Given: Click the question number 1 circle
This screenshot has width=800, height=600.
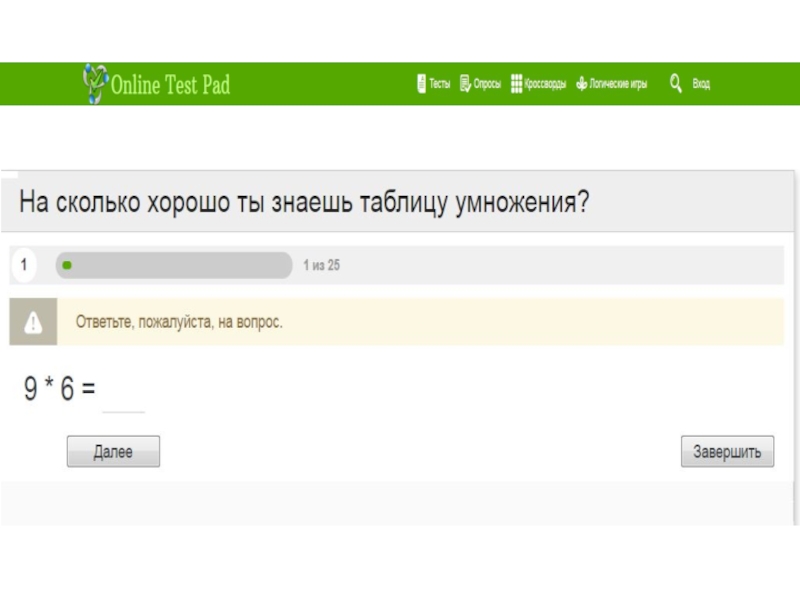Looking at the screenshot, I should [23, 266].
